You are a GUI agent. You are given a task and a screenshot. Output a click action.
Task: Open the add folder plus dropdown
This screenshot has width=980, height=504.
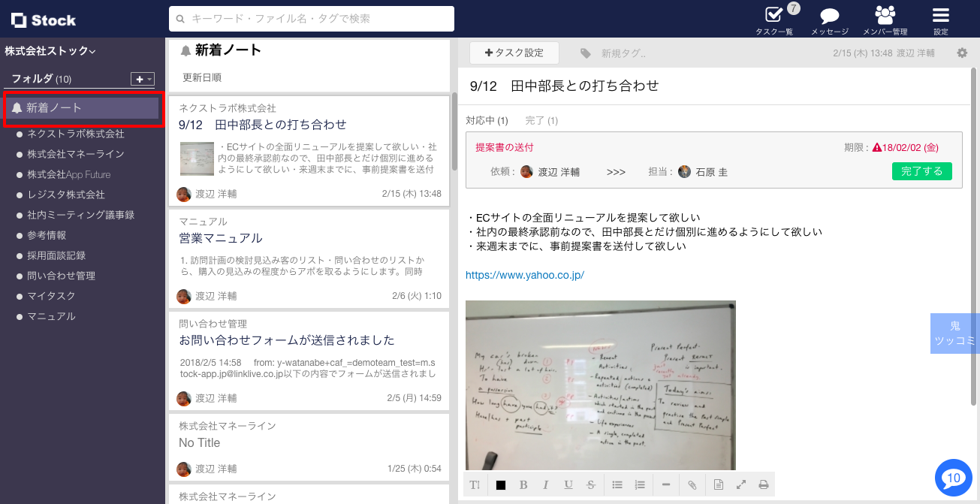point(142,79)
